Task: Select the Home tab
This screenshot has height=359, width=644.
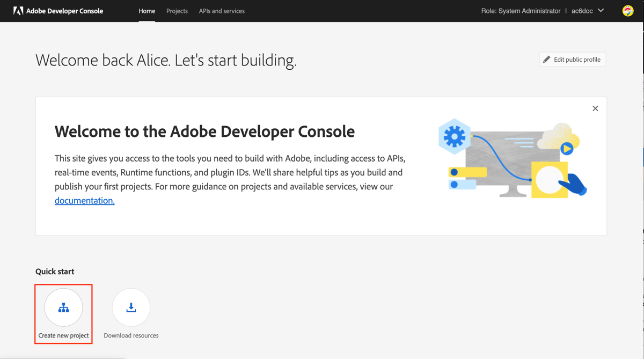Action: 147,11
